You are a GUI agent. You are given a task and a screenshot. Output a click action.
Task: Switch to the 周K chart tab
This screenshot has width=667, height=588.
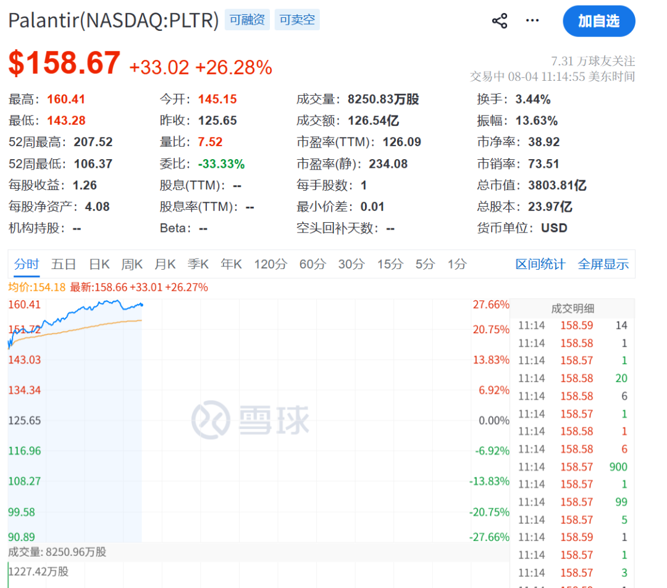click(x=132, y=264)
